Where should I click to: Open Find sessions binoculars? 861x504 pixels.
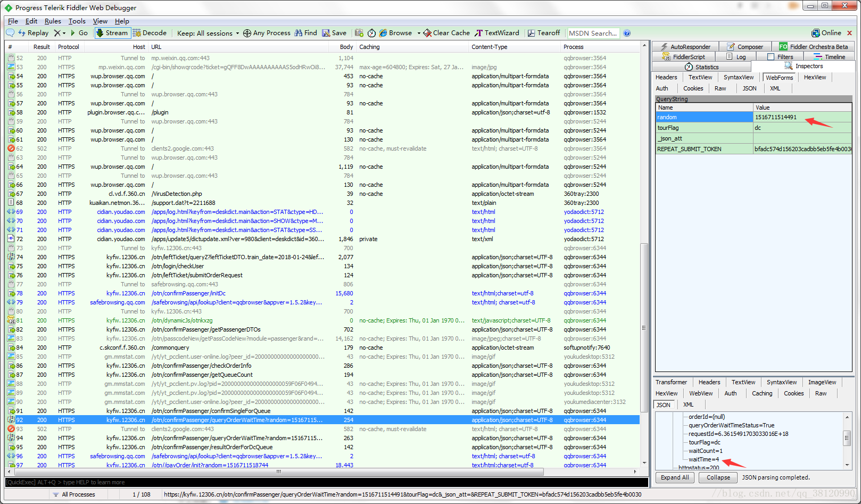(305, 33)
